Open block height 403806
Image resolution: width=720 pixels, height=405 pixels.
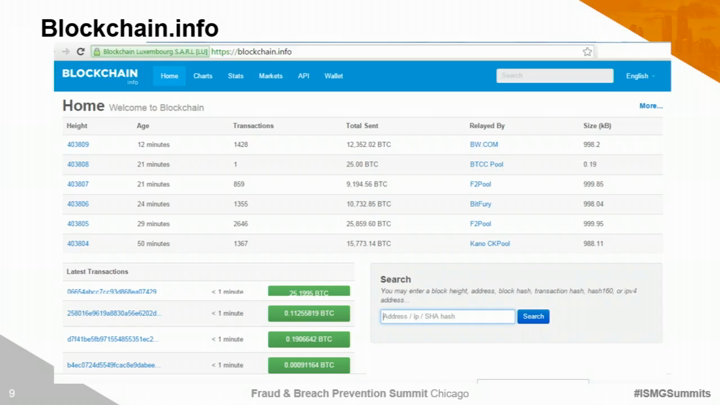point(78,204)
